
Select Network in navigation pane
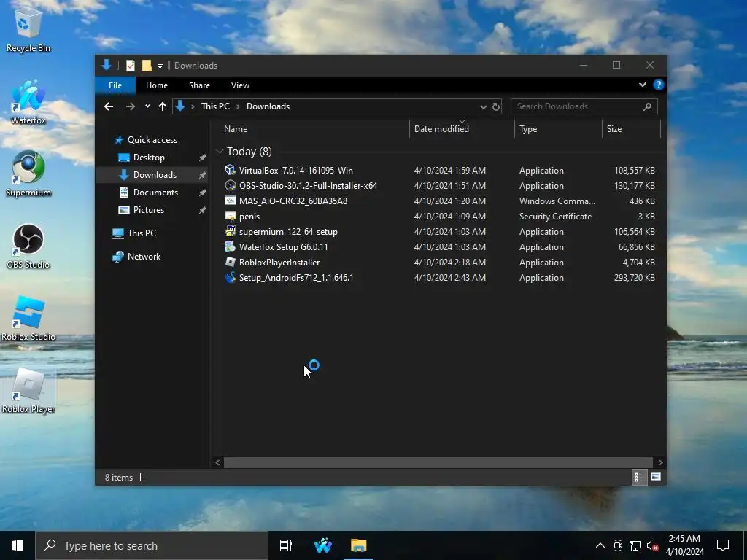[x=137, y=256]
